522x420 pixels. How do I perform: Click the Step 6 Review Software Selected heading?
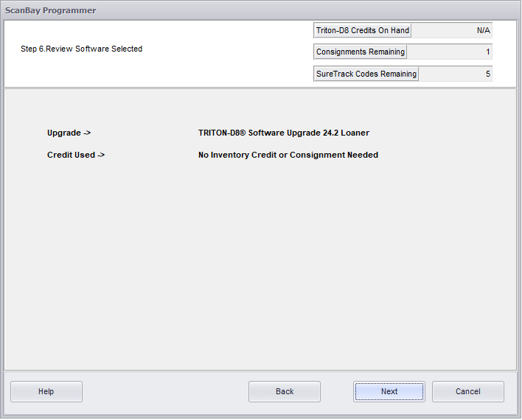82,49
